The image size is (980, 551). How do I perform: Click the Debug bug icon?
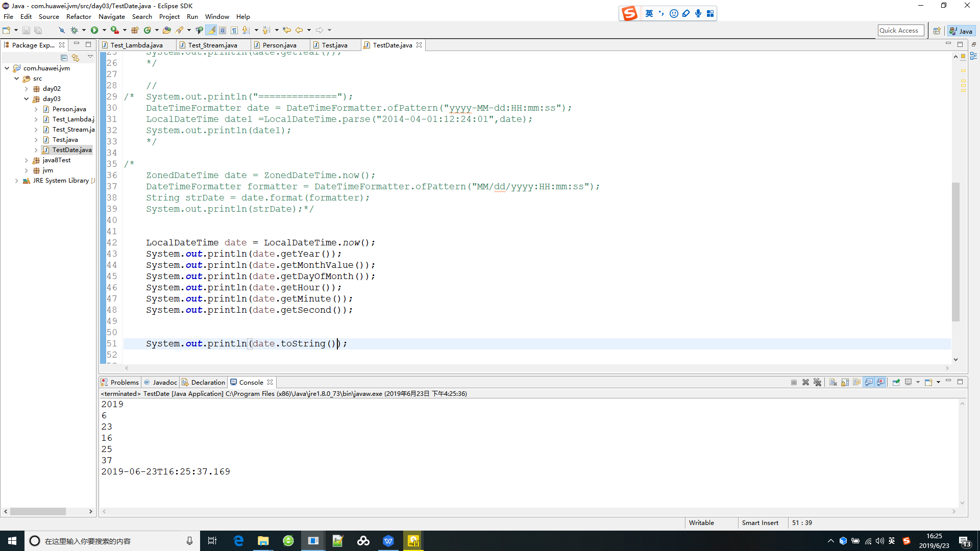pyautogui.click(x=74, y=31)
